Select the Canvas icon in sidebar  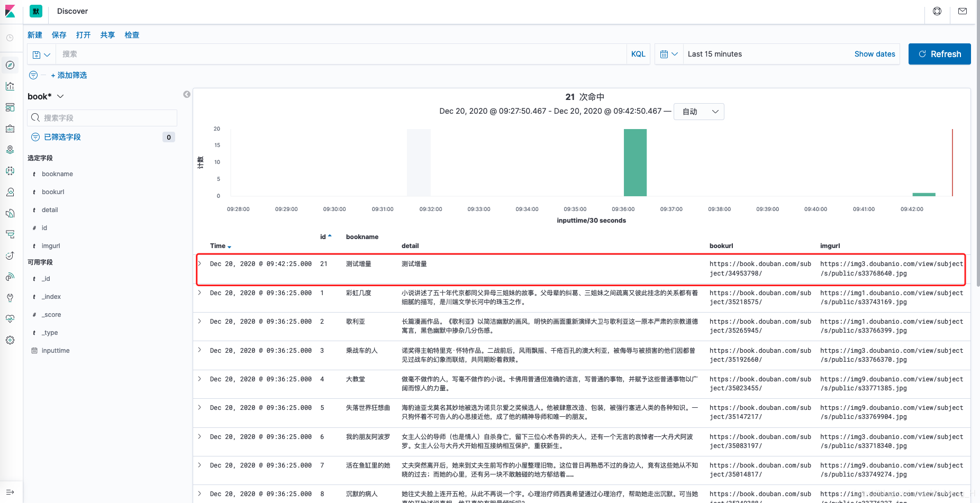(x=10, y=128)
